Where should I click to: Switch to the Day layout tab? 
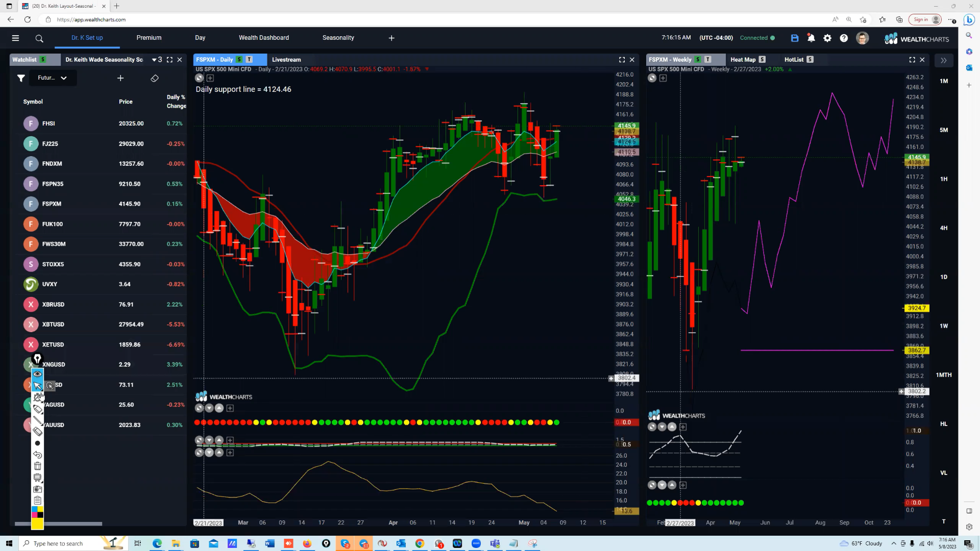200,38
